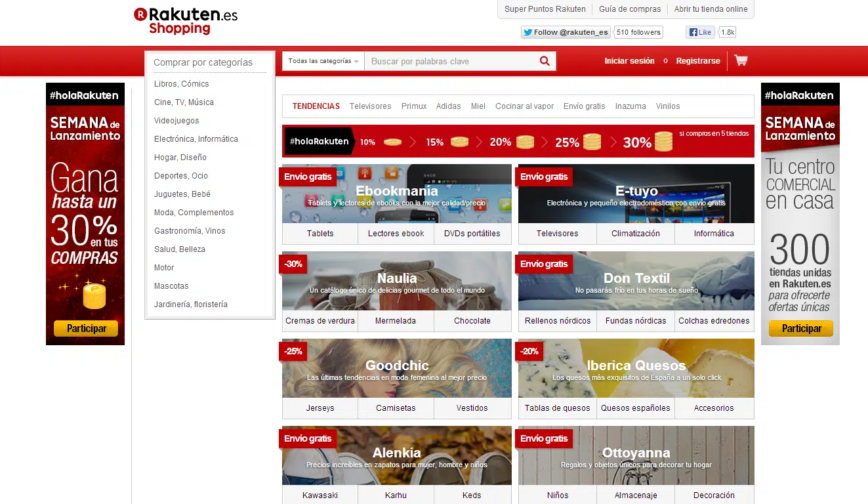This screenshot has width=868, height=504.
Task: Click the DVDs portátiles button
Action: (x=472, y=234)
